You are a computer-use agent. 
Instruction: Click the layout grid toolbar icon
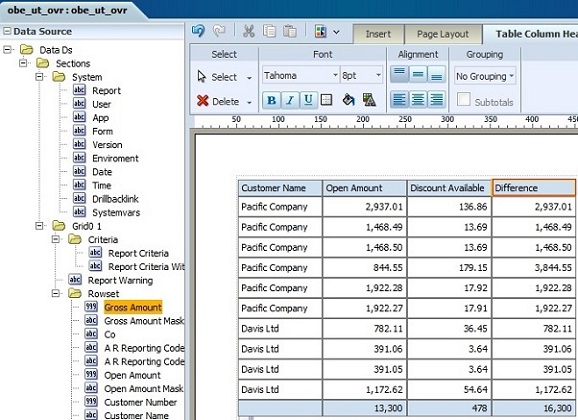[x=321, y=31]
